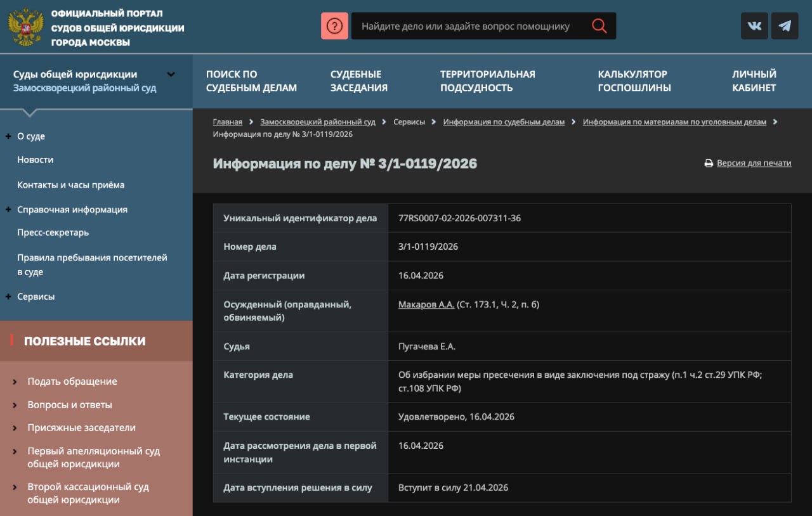The image size is (812, 516).
Task: Click the red question mark help icon
Action: pos(334,26)
